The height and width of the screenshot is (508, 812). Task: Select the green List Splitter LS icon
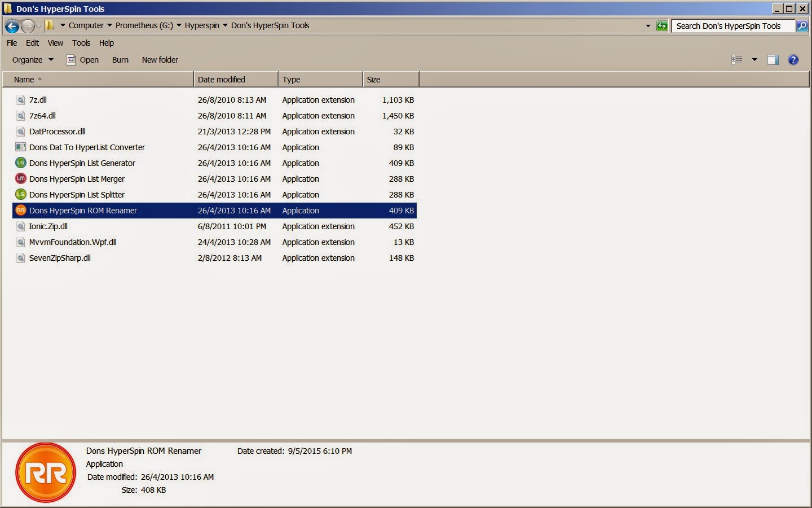(x=21, y=194)
